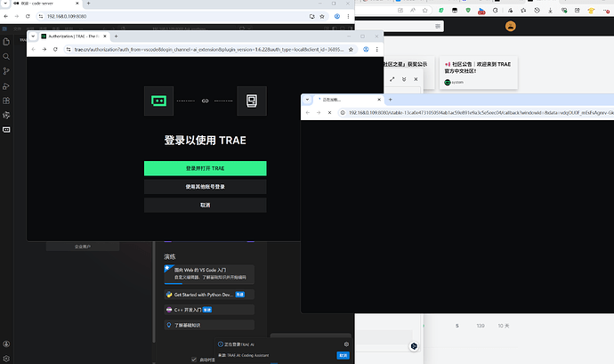
Task: Open 了解基础知识 walkthrough
Action: click(x=209, y=325)
